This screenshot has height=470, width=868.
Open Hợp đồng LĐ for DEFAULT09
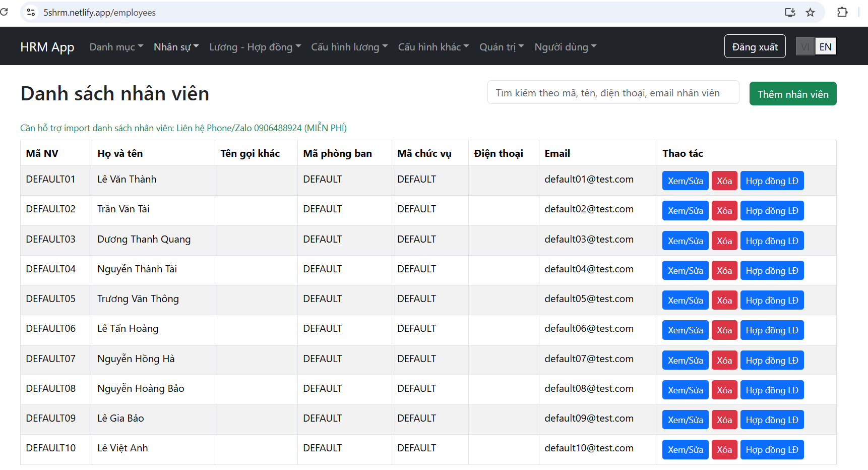(x=772, y=420)
